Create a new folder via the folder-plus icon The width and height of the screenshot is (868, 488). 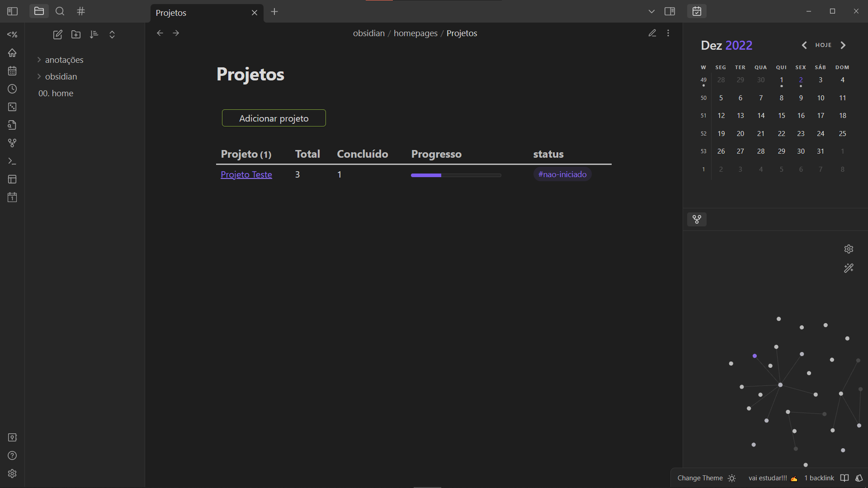(76, 35)
